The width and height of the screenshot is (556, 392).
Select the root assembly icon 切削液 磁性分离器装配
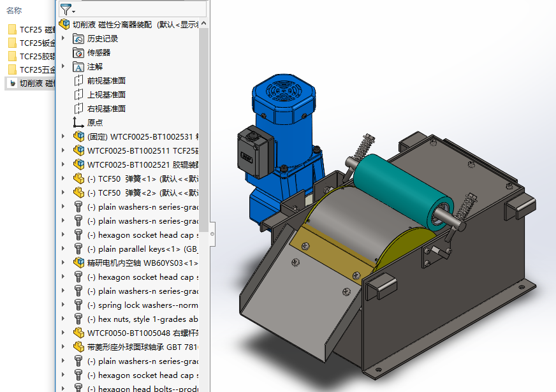[x=64, y=24]
